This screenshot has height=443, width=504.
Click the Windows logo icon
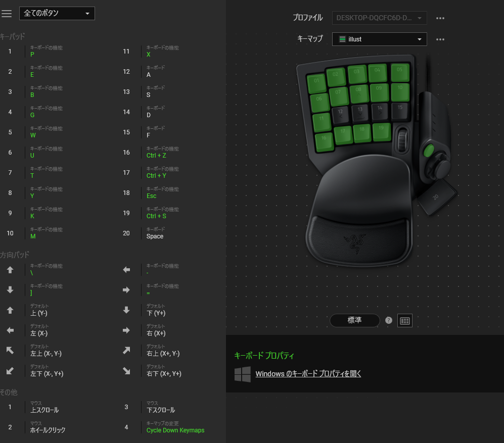tap(243, 374)
